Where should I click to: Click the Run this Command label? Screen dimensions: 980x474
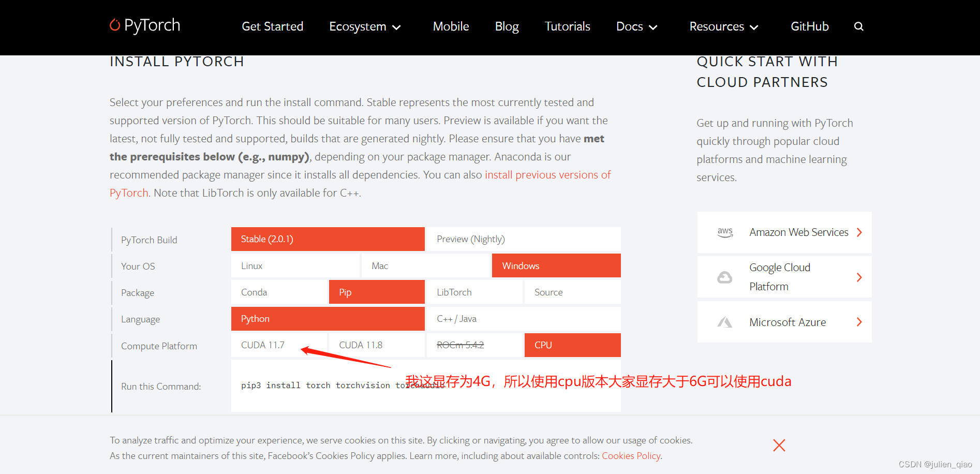pos(161,387)
